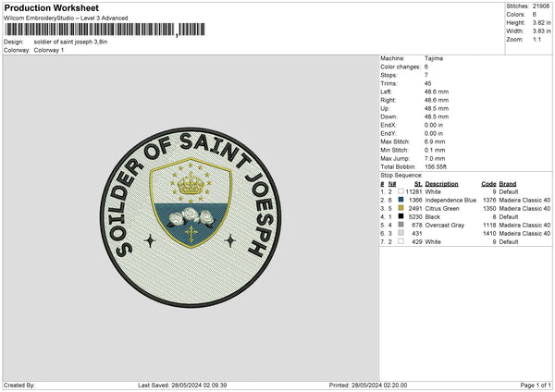Viewport: 555px width, 392px height.
Task: Click the Max Stitch value 6.9 mm
Action: [435, 141]
